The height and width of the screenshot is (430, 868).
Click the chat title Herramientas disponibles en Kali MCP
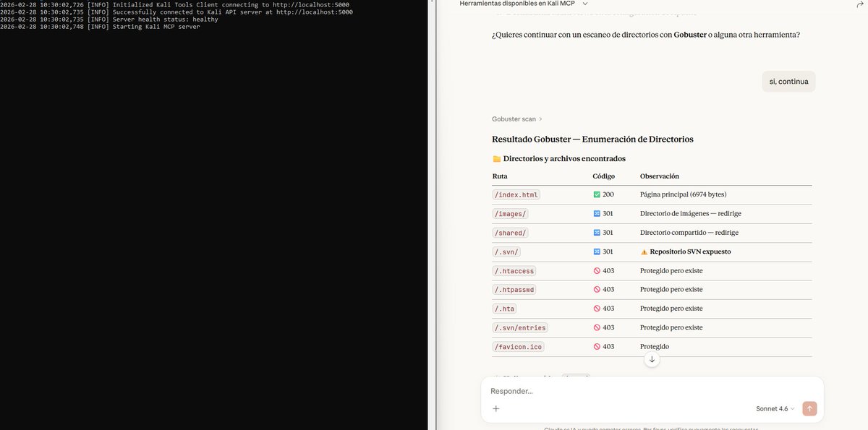pos(517,4)
